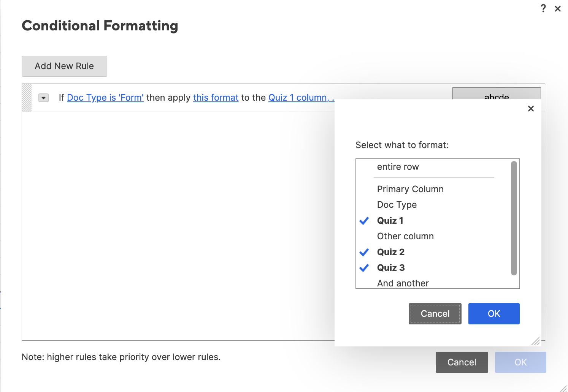
Task: Click Add New Rule button
Action: (64, 66)
